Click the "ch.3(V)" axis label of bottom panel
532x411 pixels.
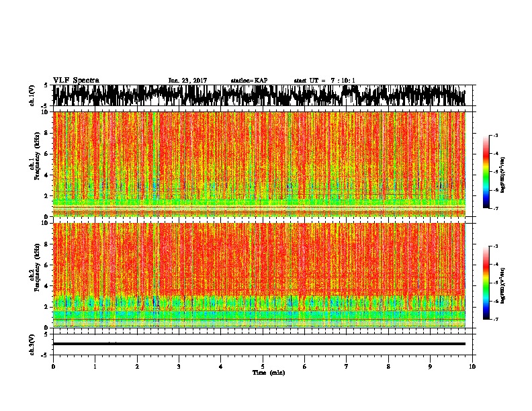[x=32, y=345]
